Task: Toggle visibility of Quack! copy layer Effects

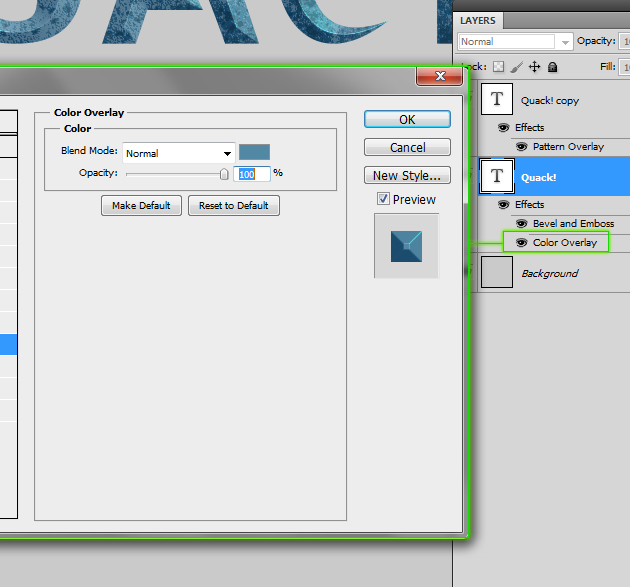Action: point(503,128)
